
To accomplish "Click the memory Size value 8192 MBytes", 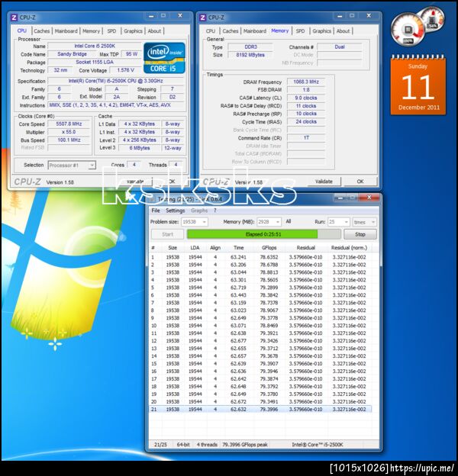I will tap(250, 55).
